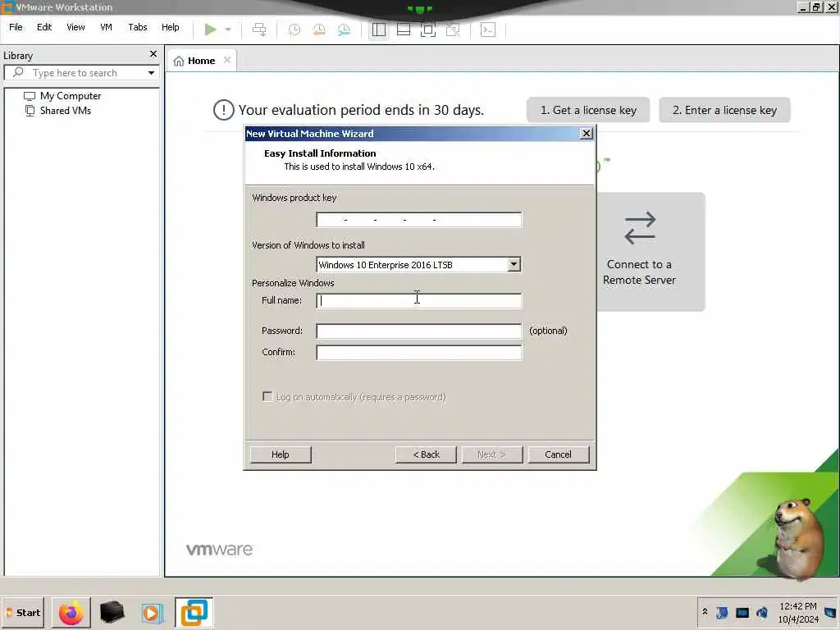Open the snapshot manager icon
Screen dimensions: 840x630
pos(344,30)
